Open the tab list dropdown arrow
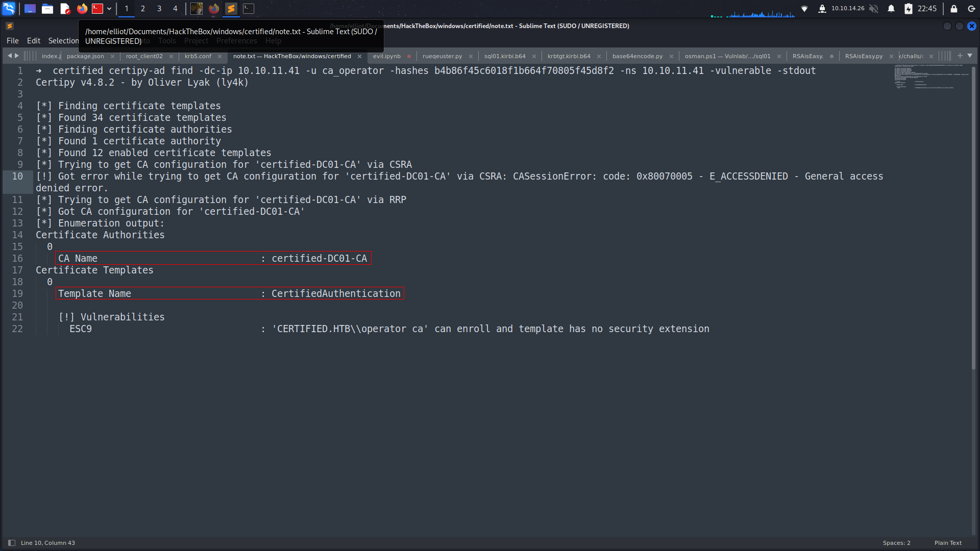 point(970,56)
